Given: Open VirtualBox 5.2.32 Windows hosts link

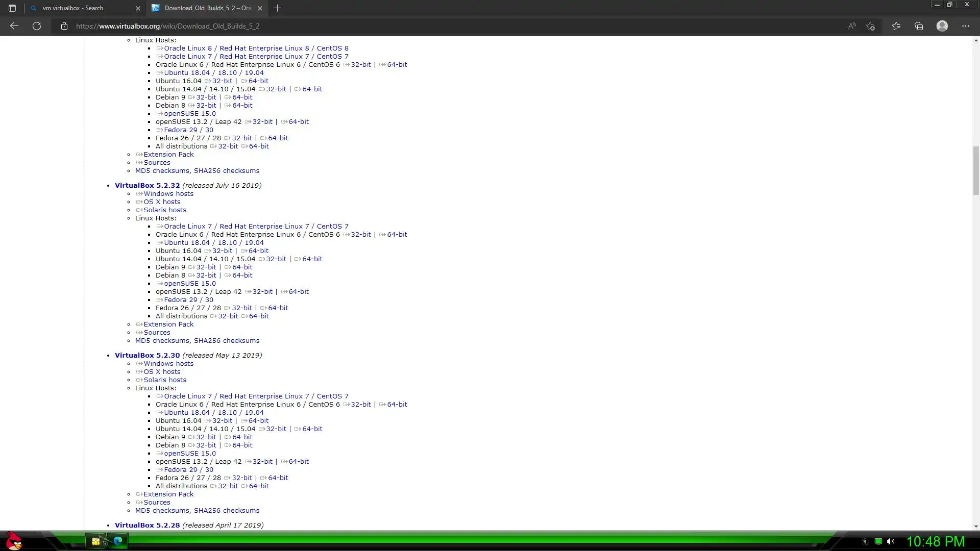Looking at the screenshot, I should [x=168, y=194].
